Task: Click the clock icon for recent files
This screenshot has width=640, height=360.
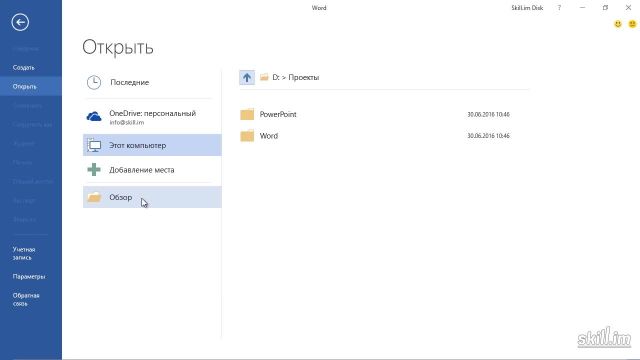Action: 94,82
